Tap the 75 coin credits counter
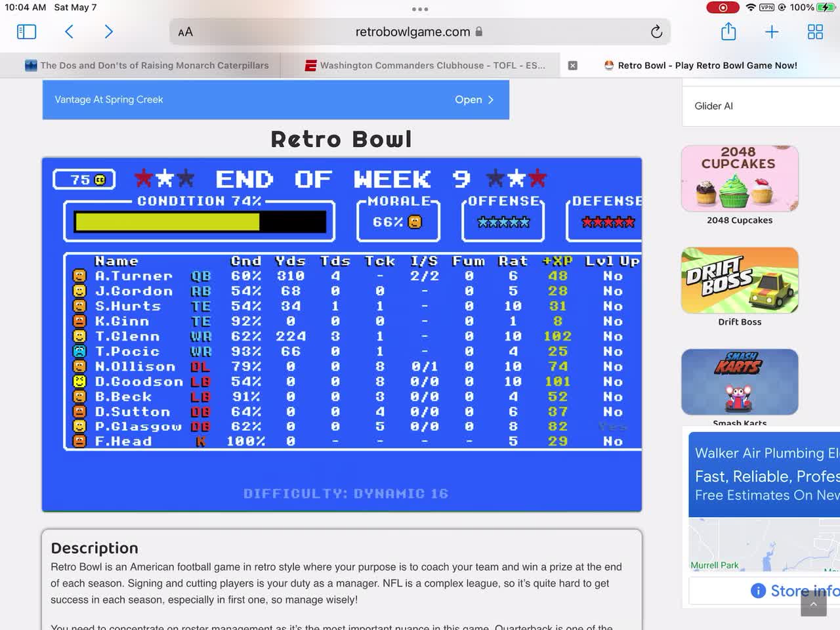840x630 pixels. [84, 179]
